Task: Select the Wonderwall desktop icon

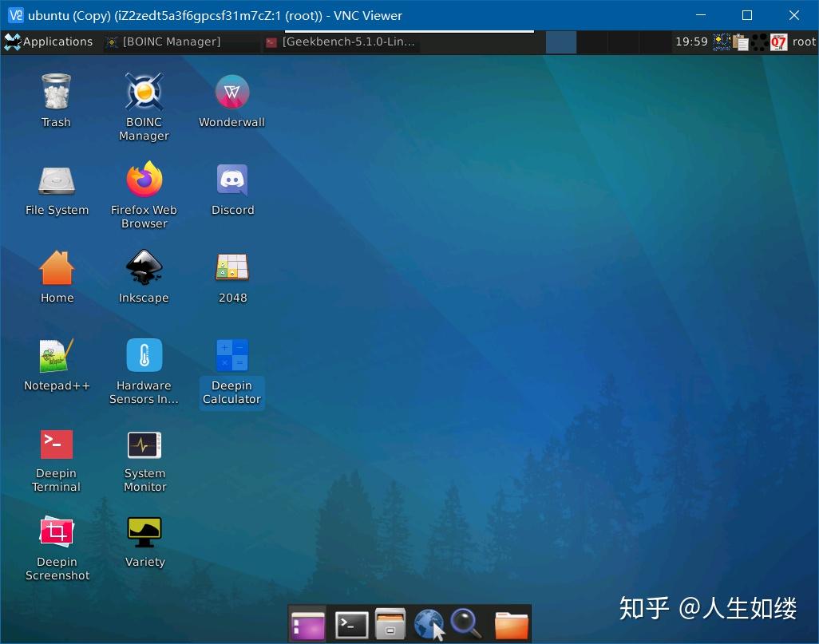Action: (232, 101)
